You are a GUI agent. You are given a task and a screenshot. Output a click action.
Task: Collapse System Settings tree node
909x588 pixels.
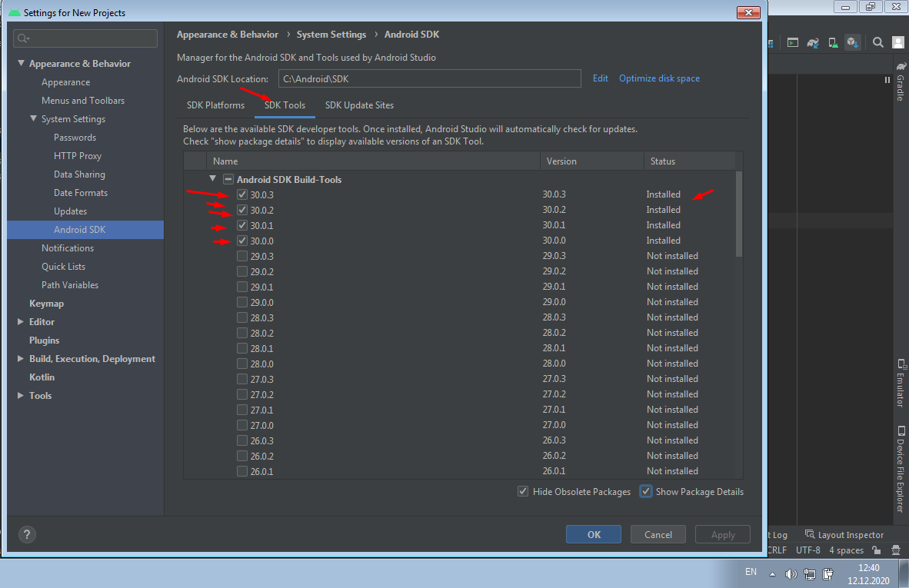pyautogui.click(x=33, y=119)
